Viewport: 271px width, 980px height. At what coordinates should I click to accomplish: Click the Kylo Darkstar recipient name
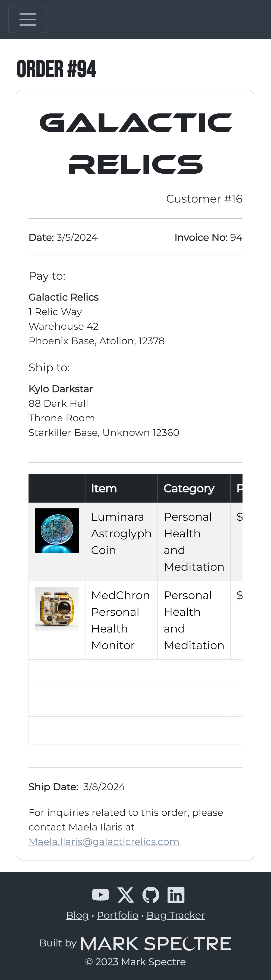click(x=61, y=389)
